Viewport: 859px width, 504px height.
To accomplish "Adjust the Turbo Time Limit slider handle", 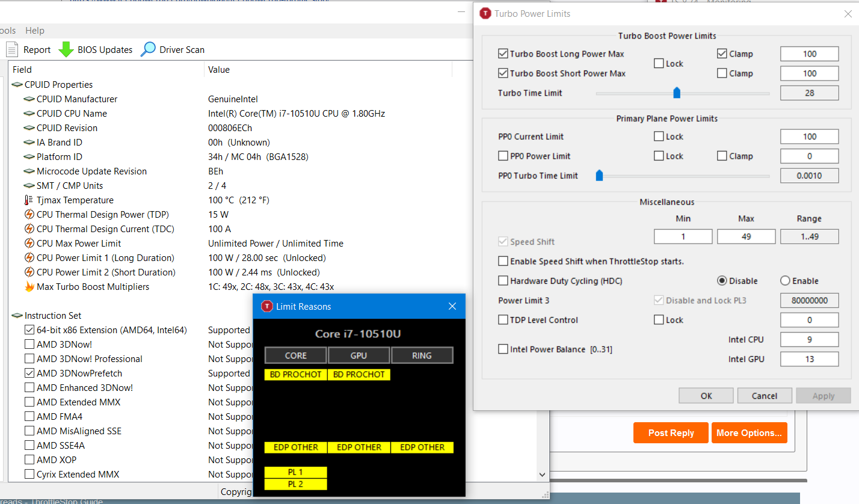I will 677,93.
